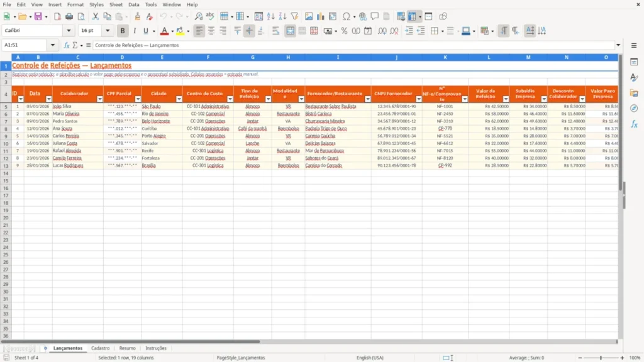Viewport: 644px width, 362px height.
Task: Open the Name Box dropdown arrow
Action: coord(53,45)
